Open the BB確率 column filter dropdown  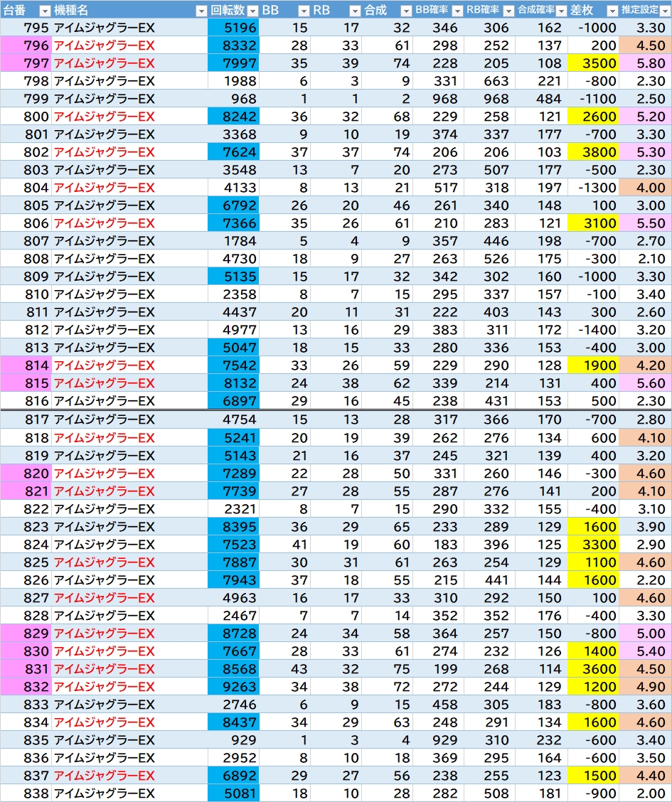tap(457, 11)
